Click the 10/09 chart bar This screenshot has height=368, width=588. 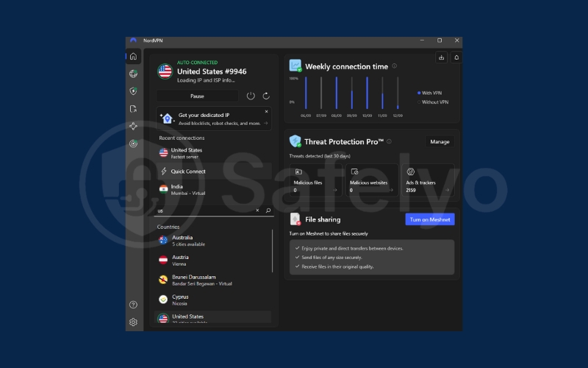pyautogui.click(x=367, y=93)
